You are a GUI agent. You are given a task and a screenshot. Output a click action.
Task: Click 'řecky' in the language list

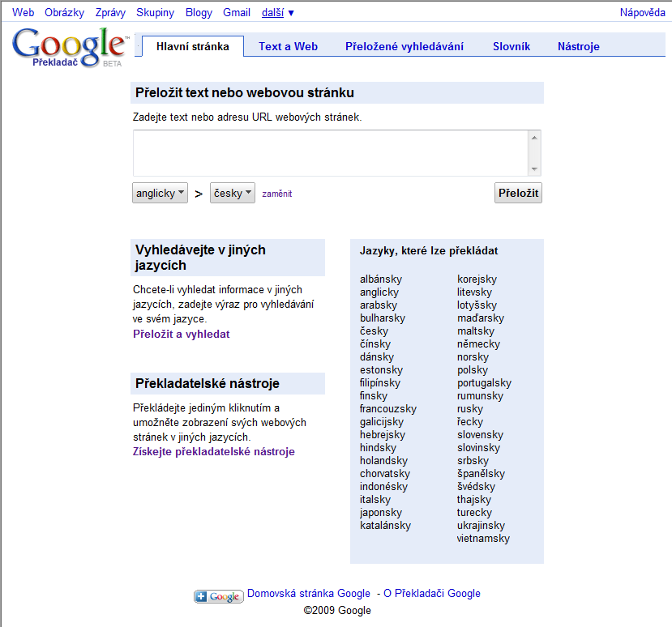469,421
